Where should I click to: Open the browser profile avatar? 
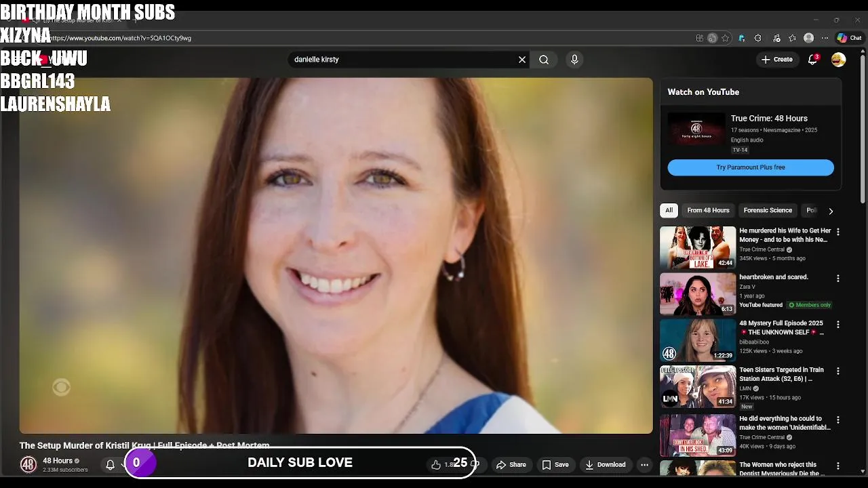(808, 38)
